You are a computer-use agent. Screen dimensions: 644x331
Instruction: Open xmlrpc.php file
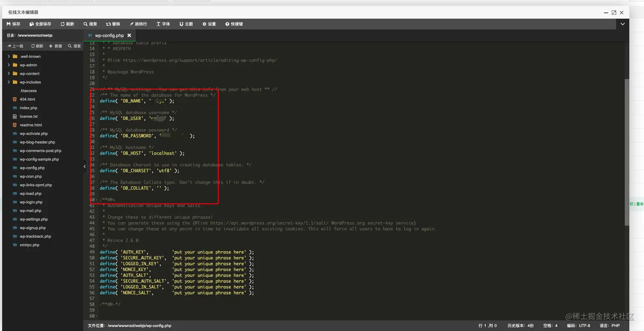[x=29, y=245]
